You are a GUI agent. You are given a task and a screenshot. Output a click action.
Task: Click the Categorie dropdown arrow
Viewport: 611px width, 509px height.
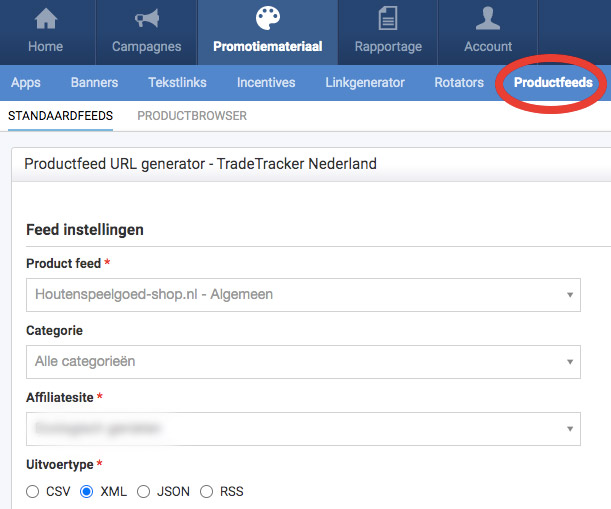coord(570,362)
